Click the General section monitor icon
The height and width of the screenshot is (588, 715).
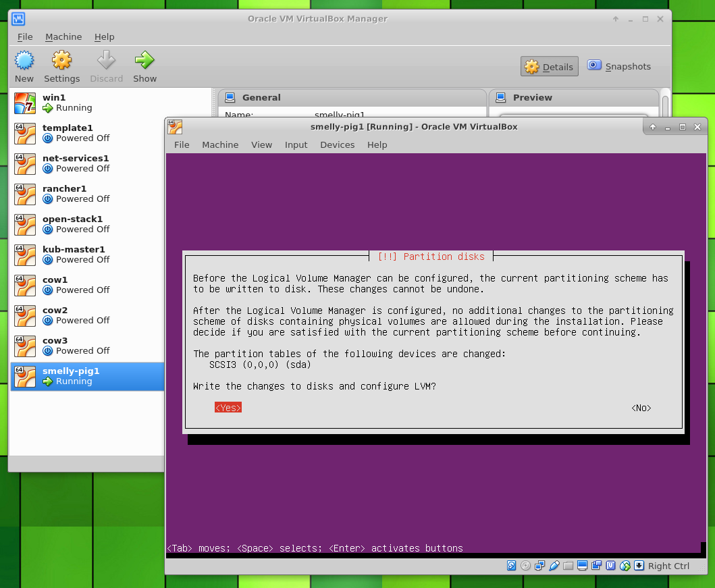(x=230, y=97)
